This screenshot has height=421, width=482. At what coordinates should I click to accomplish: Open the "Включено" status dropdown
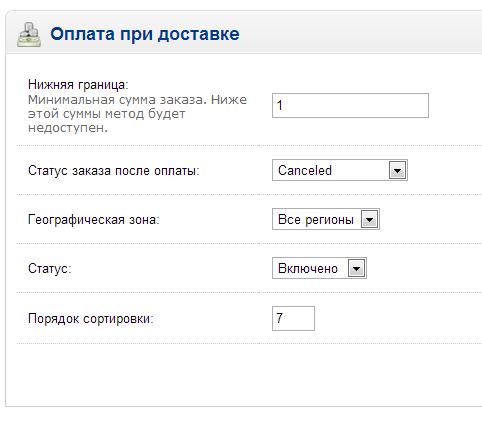click(x=319, y=268)
